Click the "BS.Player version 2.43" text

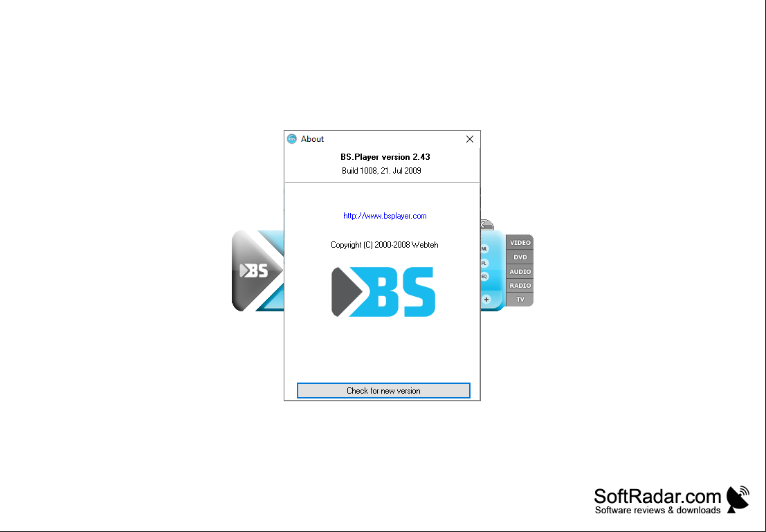click(x=385, y=157)
